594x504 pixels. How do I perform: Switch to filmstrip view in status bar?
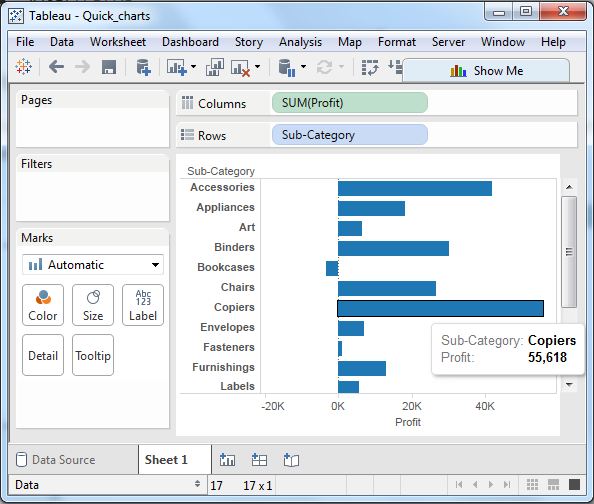[553, 484]
